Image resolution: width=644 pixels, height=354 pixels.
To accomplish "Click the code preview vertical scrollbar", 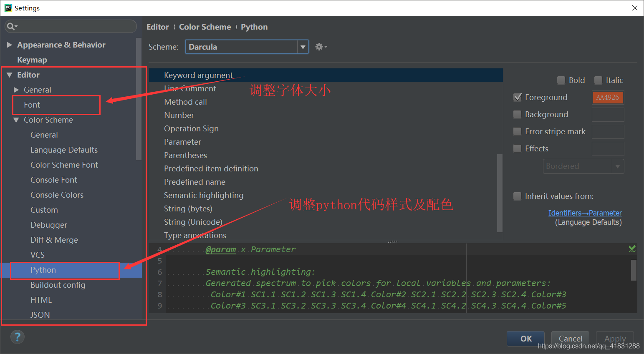I will [x=634, y=270].
